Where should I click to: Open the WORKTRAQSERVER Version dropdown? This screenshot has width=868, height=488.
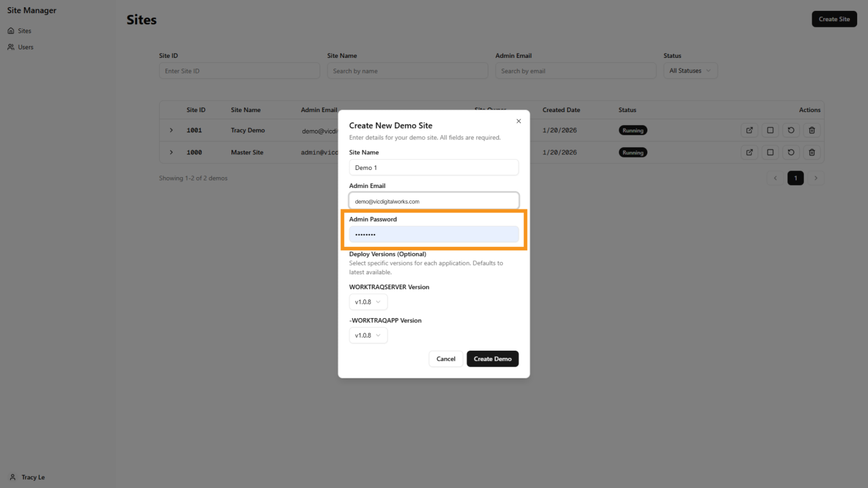(368, 302)
